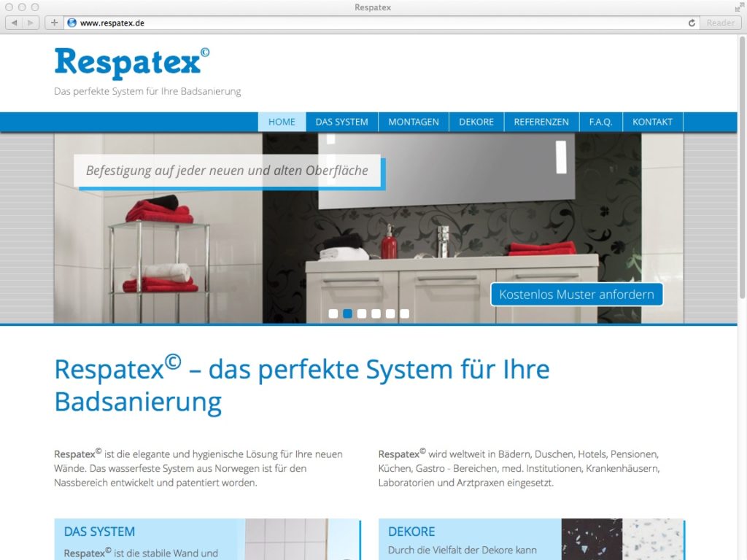Click the Safari forward arrow button
The width and height of the screenshot is (747, 560).
coord(31,23)
